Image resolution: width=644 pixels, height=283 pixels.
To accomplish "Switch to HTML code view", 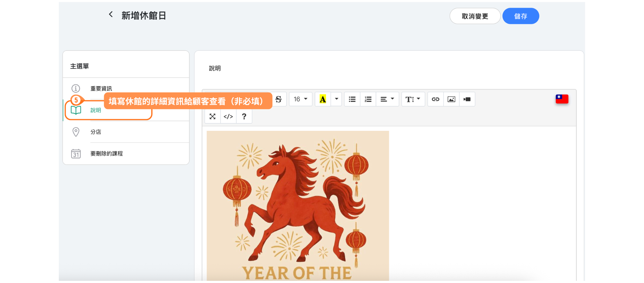I will (228, 117).
